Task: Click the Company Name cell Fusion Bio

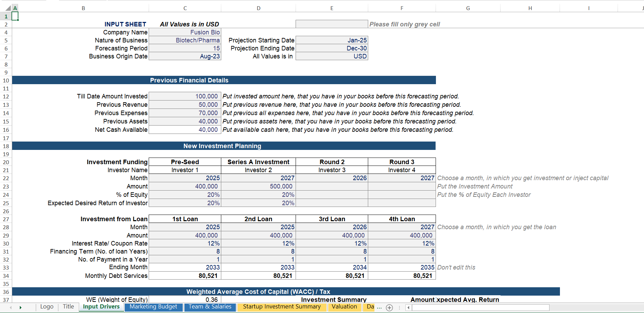Action: click(x=185, y=32)
